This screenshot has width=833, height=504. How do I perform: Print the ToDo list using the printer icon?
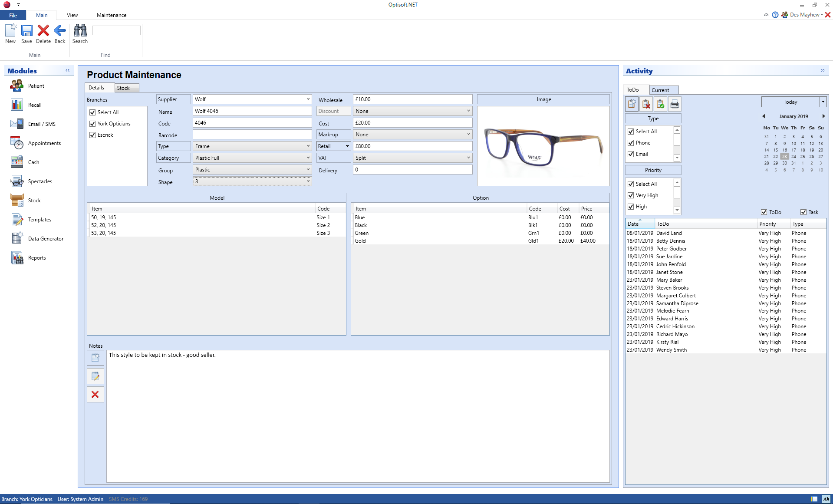675,104
